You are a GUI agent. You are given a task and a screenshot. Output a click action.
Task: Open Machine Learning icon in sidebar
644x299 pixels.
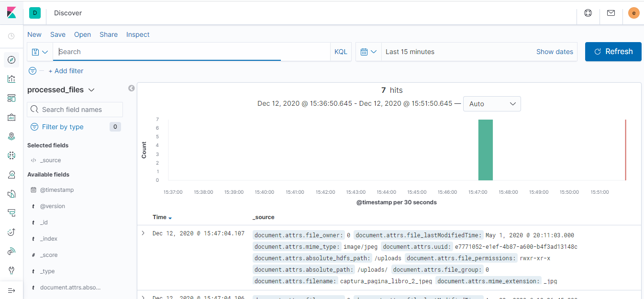[11, 155]
